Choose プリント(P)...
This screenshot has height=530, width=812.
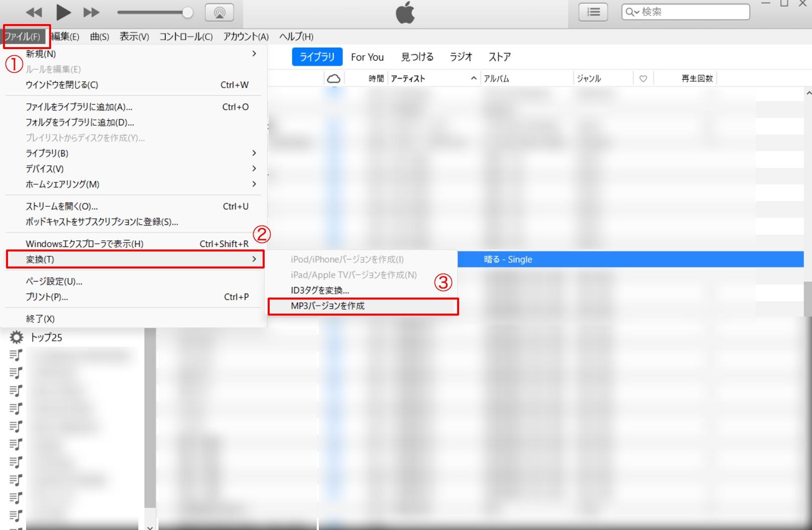[134, 297]
